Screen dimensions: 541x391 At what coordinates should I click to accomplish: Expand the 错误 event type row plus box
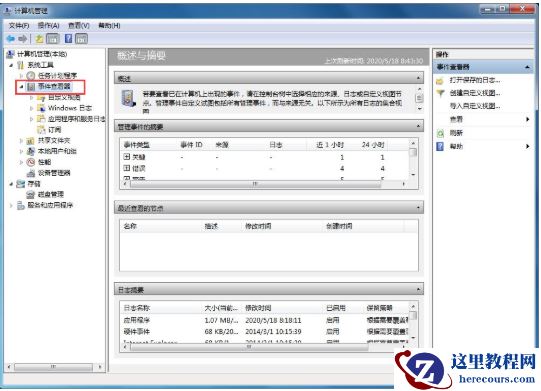(127, 168)
